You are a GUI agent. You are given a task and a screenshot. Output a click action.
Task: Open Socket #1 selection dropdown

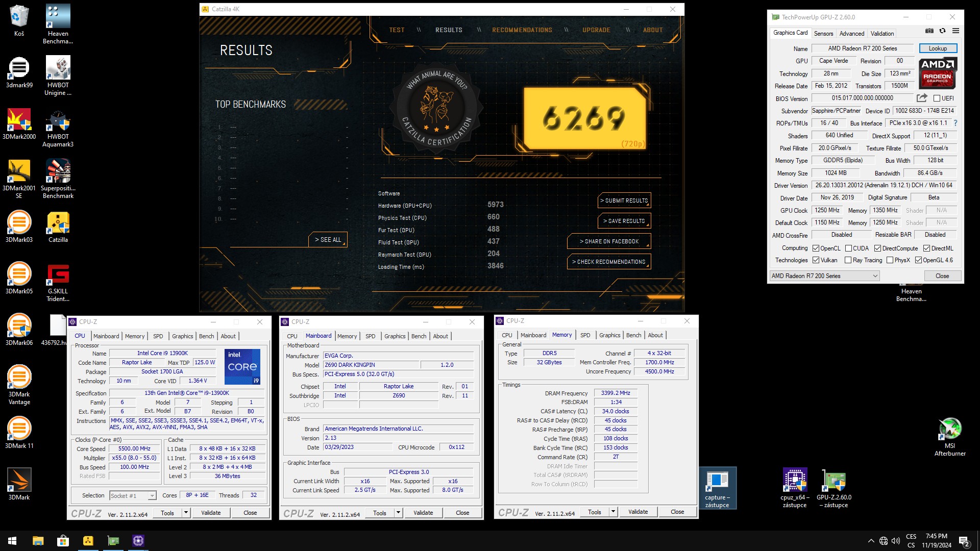pyautogui.click(x=133, y=496)
